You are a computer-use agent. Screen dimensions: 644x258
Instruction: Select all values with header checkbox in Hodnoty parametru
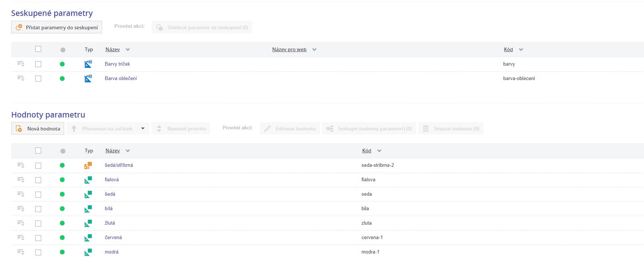pyautogui.click(x=38, y=150)
